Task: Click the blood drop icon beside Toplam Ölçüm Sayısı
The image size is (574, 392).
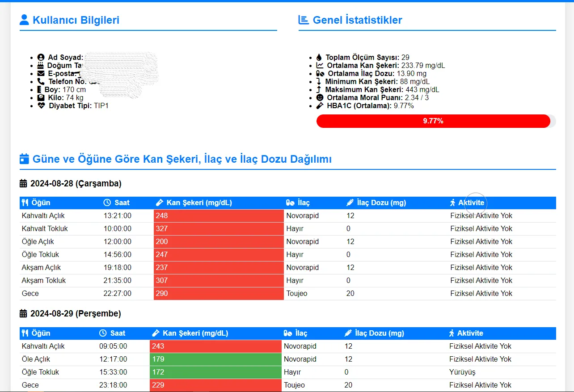Action: coord(319,57)
